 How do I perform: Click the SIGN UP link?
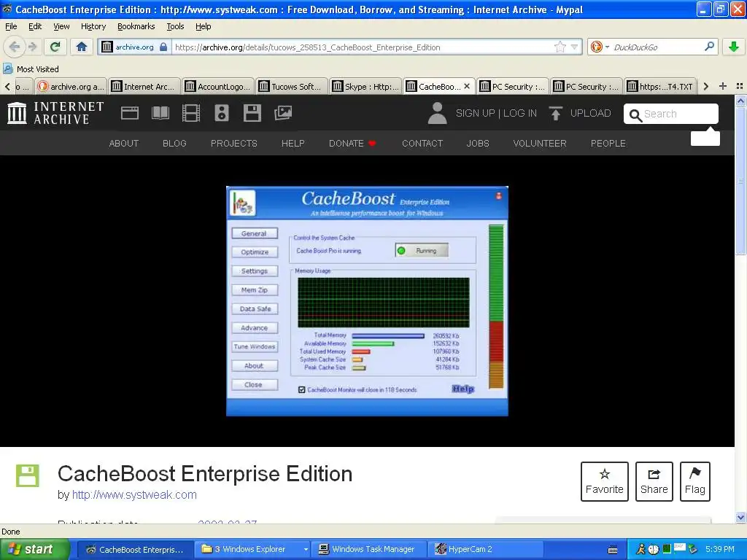tap(476, 113)
